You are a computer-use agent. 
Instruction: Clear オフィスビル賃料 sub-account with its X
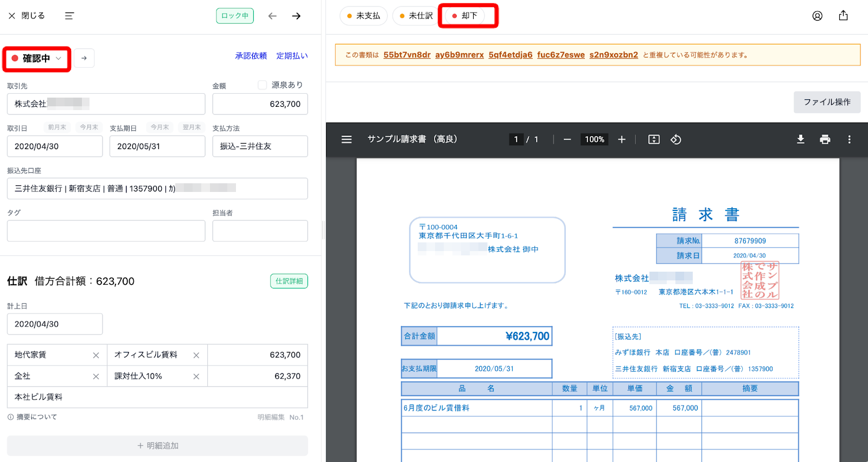pyautogui.click(x=196, y=355)
